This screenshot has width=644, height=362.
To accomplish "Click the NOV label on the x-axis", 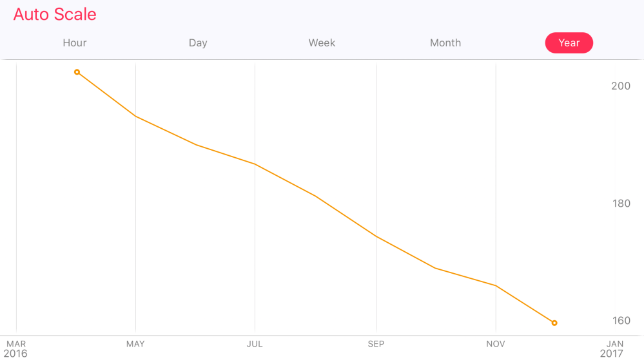I will [x=496, y=344].
